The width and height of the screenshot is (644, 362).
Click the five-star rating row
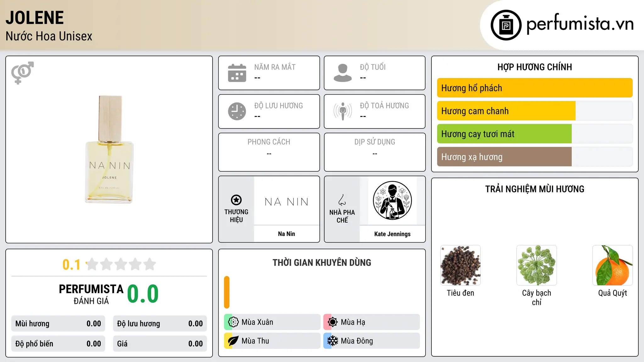tap(121, 264)
